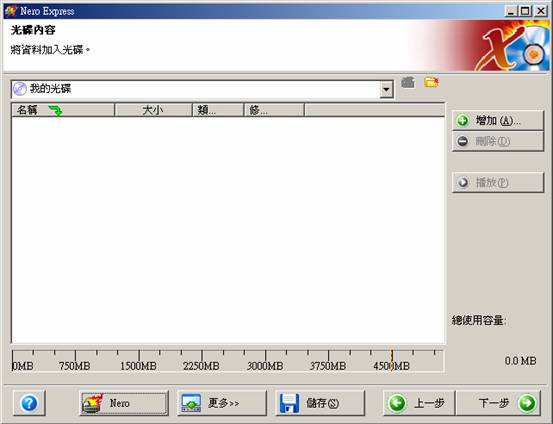This screenshot has height=424, width=553.
Task: Click the 刪除(D) remove button
Action: point(498,141)
